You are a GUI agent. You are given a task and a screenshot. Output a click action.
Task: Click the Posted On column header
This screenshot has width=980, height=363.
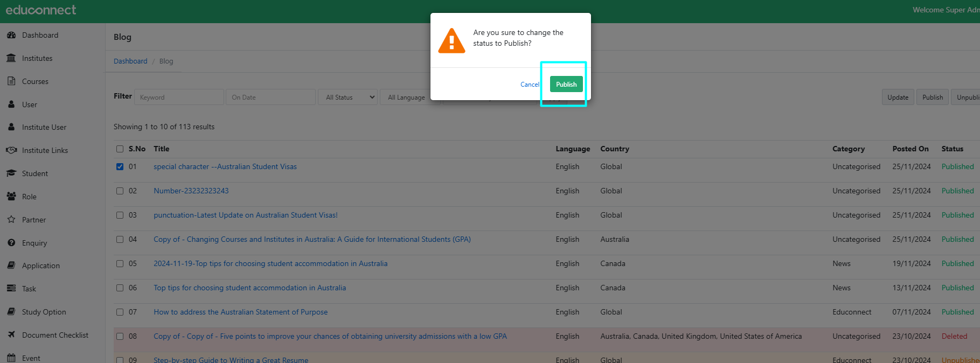pyautogui.click(x=911, y=149)
